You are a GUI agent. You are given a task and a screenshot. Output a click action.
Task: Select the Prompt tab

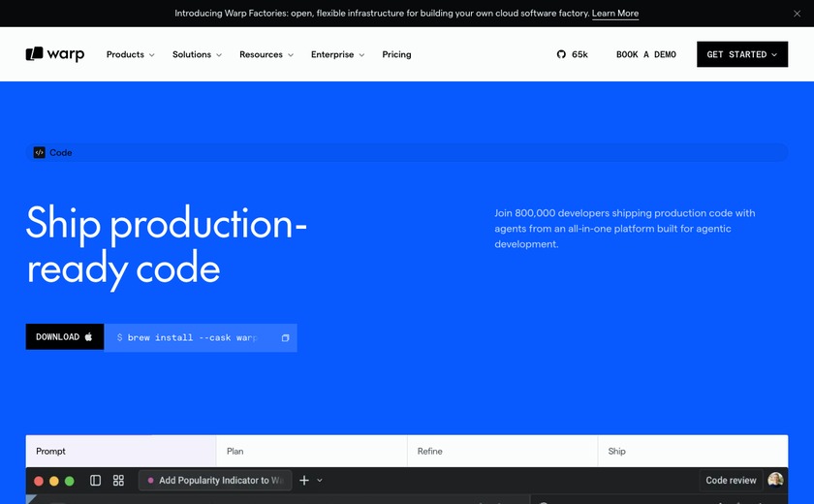point(121,451)
